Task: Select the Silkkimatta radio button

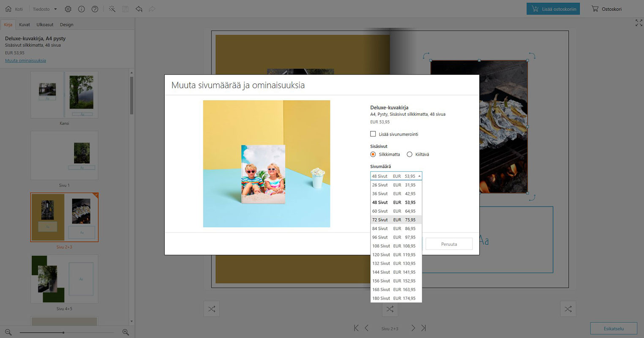Action: (x=373, y=154)
